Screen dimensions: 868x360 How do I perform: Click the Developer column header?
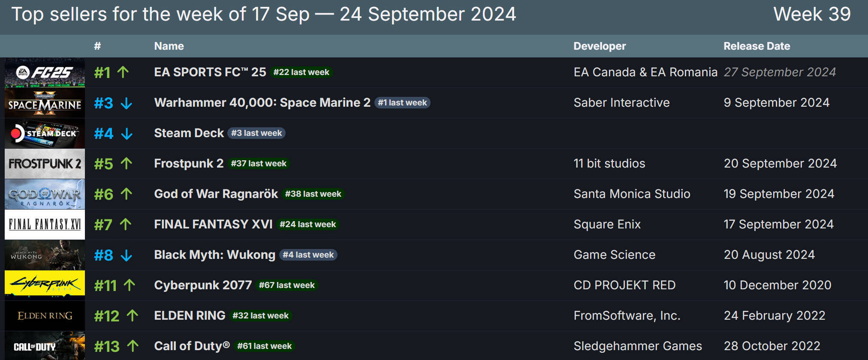coord(600,46)
